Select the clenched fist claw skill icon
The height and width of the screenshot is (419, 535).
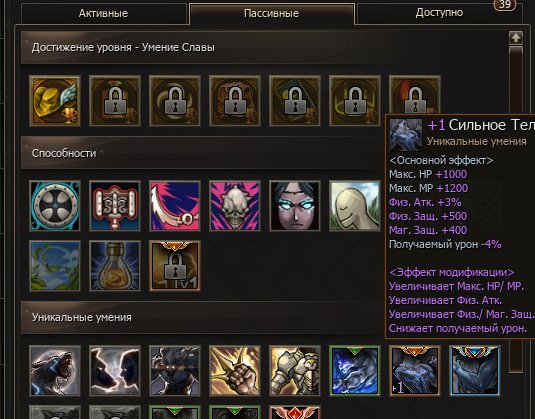click(235, 371)
